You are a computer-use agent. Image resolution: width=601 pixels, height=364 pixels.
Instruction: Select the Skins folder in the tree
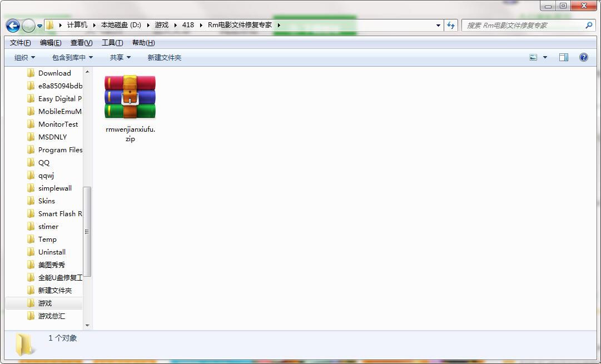coord(46,201)
